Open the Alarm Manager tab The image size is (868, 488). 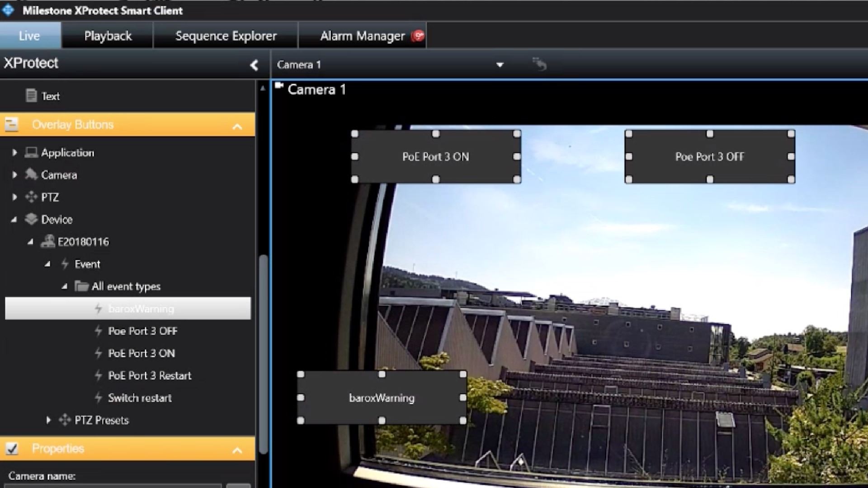362,36
